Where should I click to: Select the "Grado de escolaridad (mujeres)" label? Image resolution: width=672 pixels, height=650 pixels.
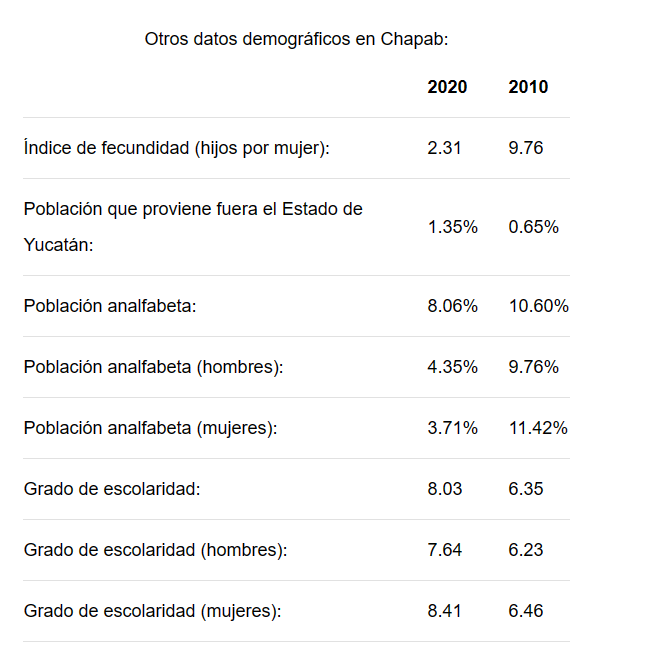[153, 611]
